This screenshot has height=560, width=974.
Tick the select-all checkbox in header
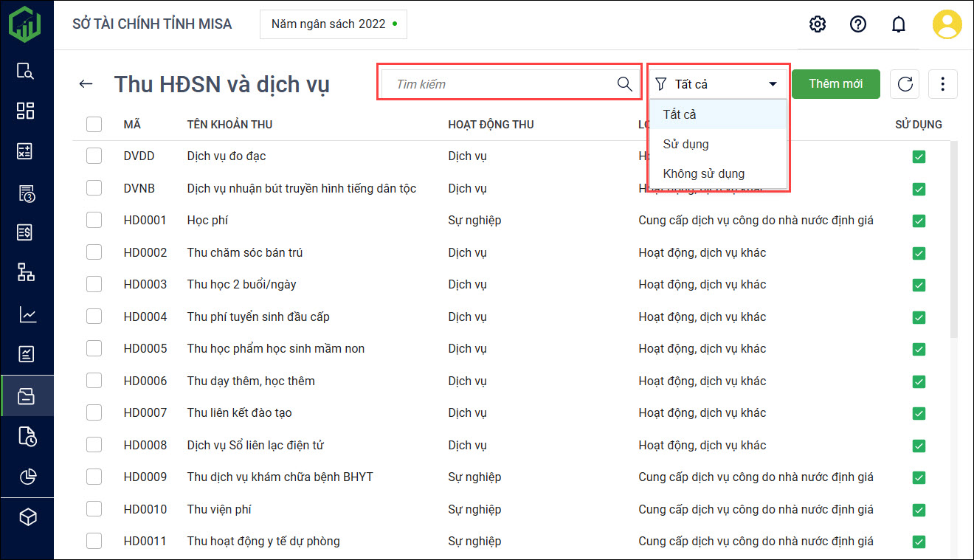click(x=94, y=124)
